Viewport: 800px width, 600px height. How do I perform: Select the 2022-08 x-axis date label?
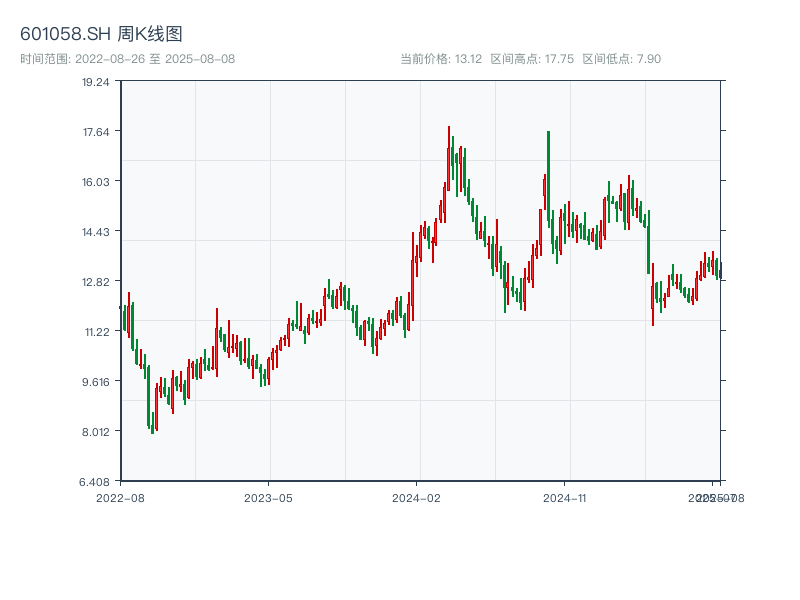(x=120, y=497)
